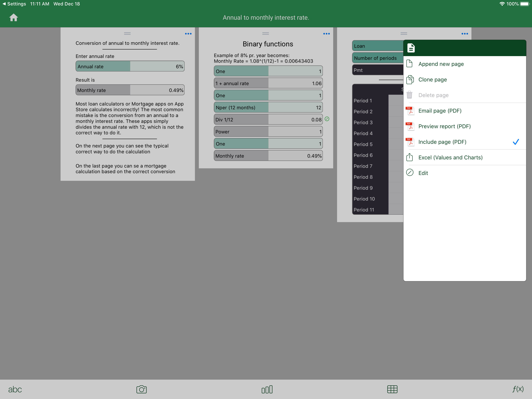Open three-dot menu on first page
Screen dimensions: 532x399
188,34
